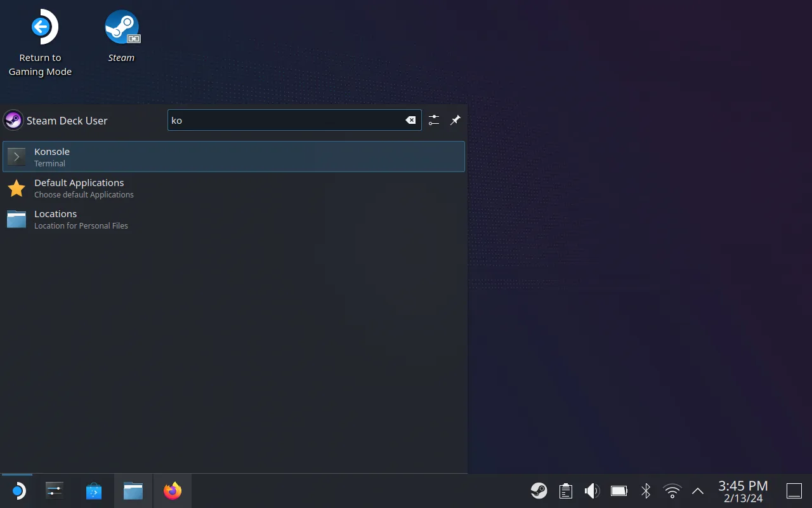Open Firefox from the taskbar
The width and height of the screenshot is (812, 508).
tap(172, 490)
